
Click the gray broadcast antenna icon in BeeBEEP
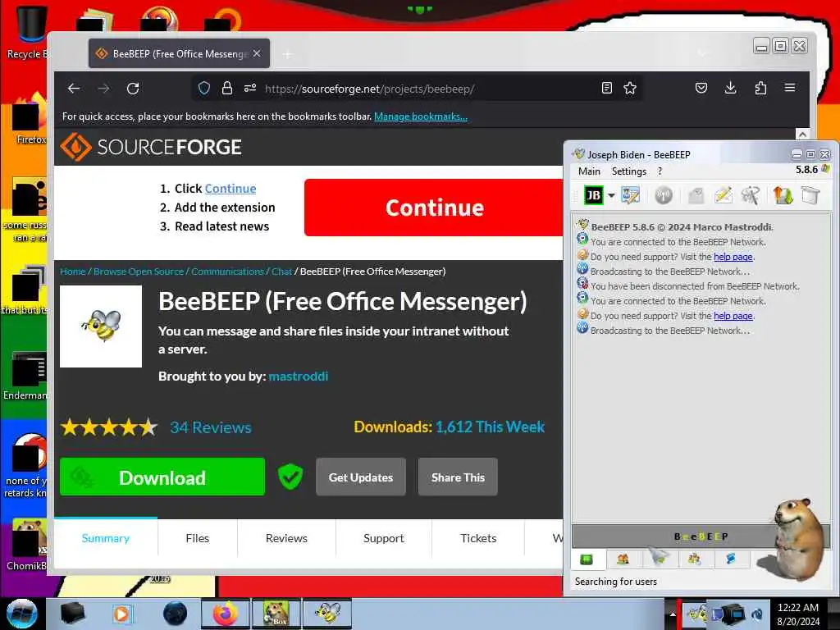[663, 195]
